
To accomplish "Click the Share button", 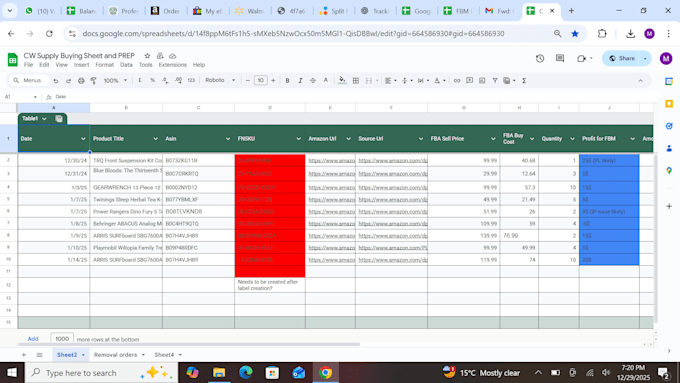I will click(x=621, y=59).
